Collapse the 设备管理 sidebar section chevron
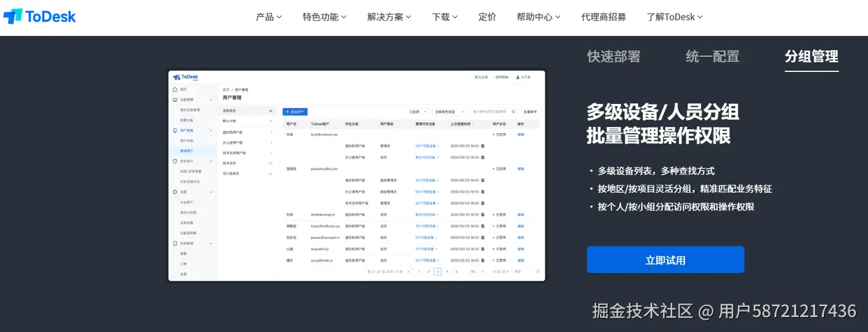Image resolution: width=868 pixels, height=332 pixels. coord(211,99)
